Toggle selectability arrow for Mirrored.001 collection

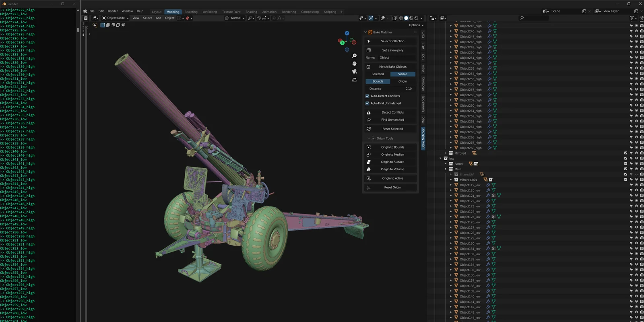(631, 180)
